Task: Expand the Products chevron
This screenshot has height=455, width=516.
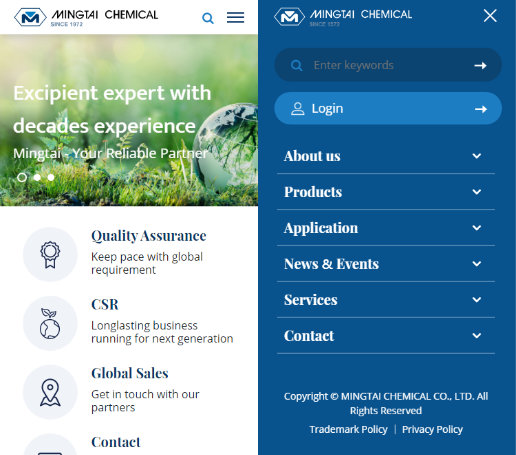Action: (477, 192)
